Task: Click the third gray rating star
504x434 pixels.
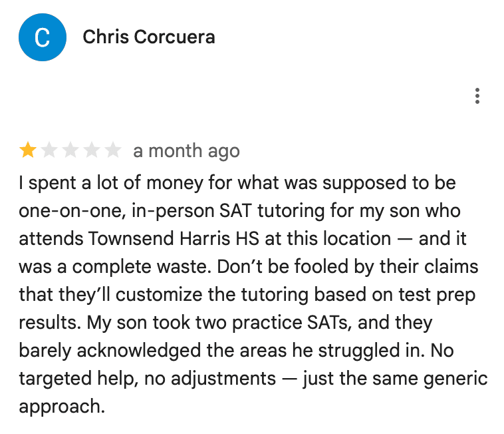Action: click(70, 151)
